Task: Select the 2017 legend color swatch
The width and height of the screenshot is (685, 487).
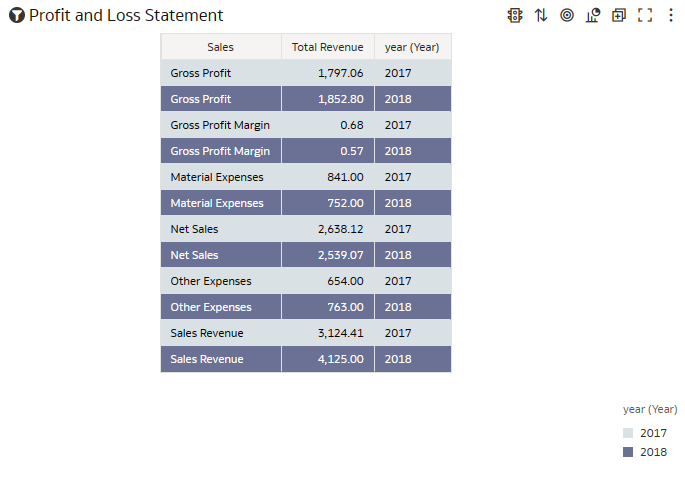Action: pos(628,433)
